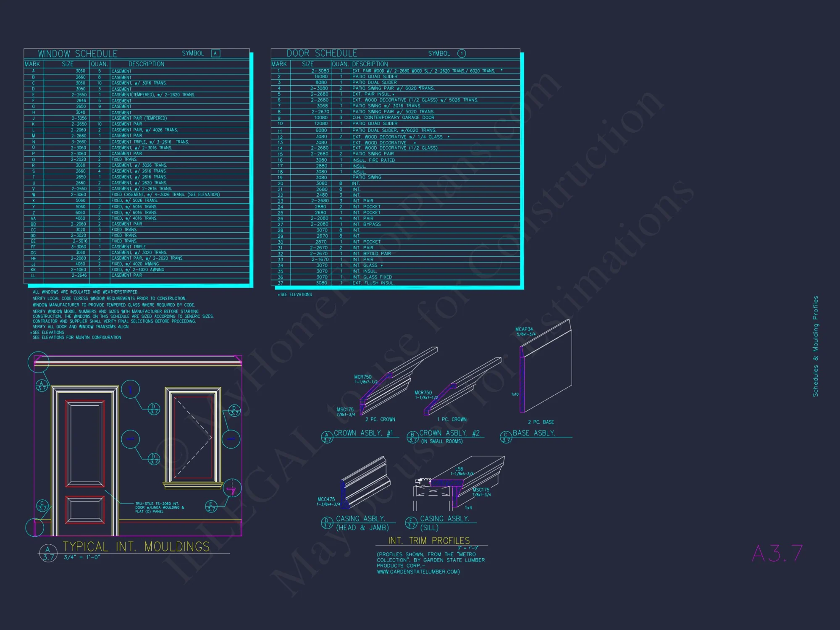Click the A3.7 sheet number
This screenshot has height=630, width=840.
pos(777,554)
